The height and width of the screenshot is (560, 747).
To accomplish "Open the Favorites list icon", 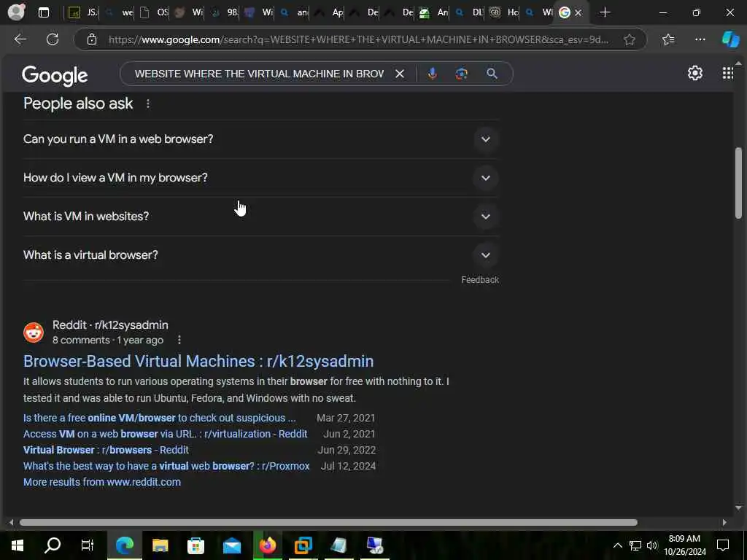I will click(668, 39).
